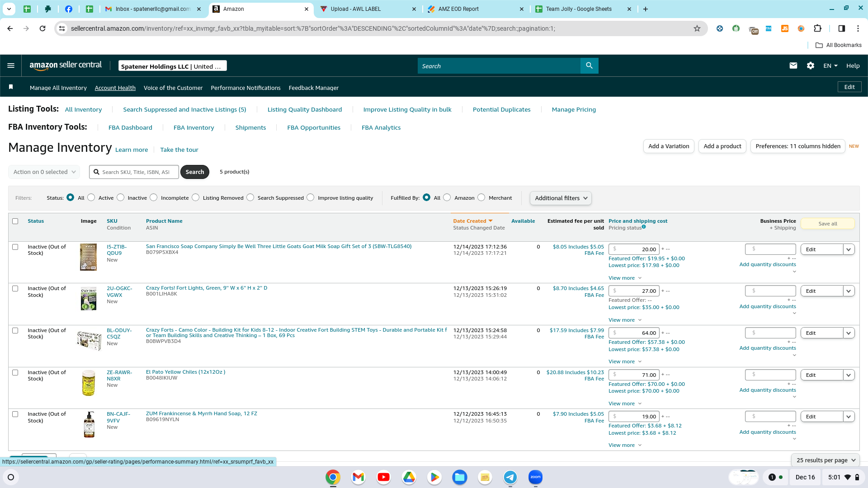
Task: Click the bookmark flag icon in favorites bar
Action: (x=11, y=87)
